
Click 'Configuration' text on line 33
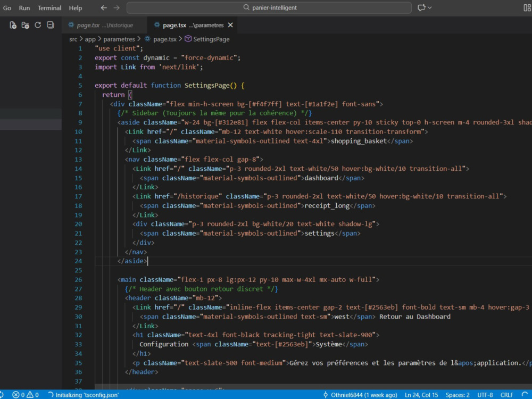coord(164,344)
